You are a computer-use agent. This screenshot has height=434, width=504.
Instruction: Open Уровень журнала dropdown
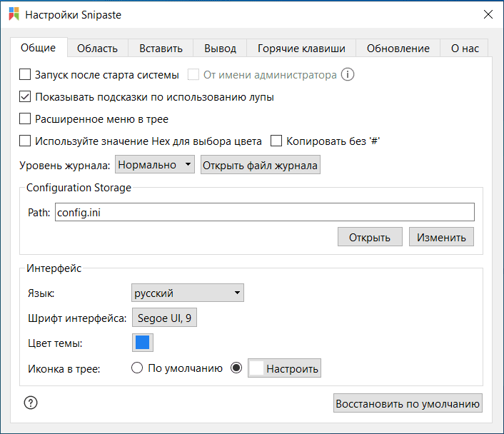154,165
